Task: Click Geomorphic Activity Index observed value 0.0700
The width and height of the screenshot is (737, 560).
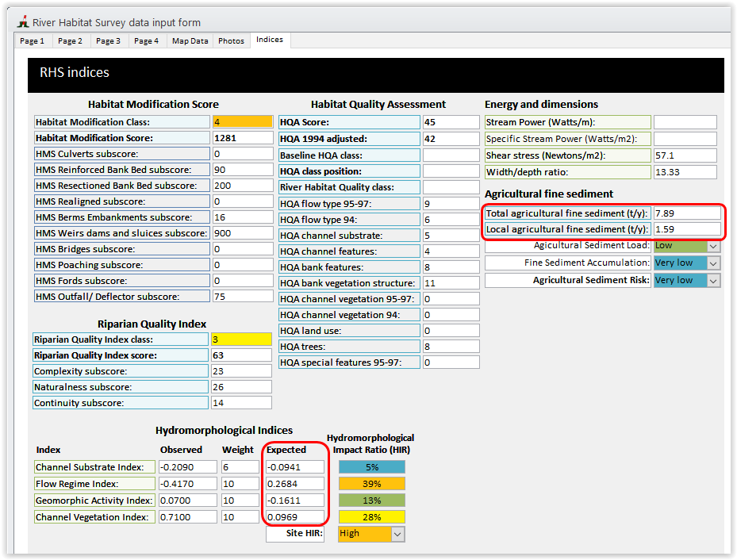Action: 188,501
